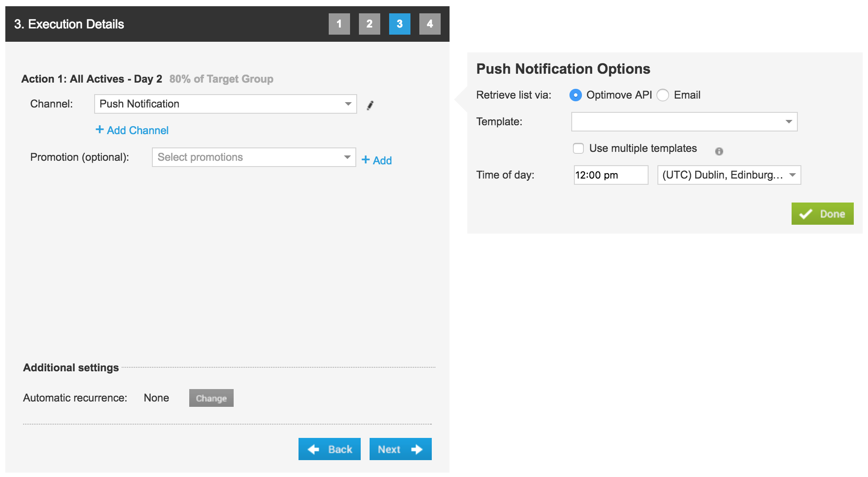Screen dimensions: 868x477
Task: Jump to wizard step 4
Action: click(x=430, y=24)
